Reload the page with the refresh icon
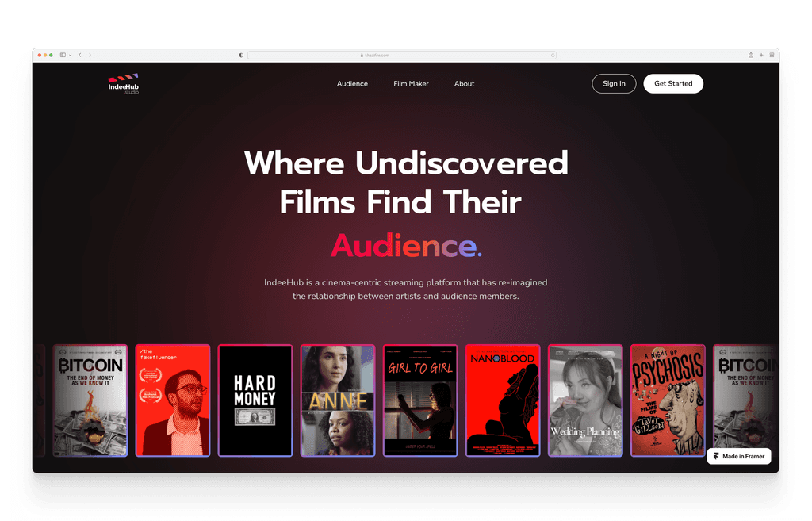812x521 pixels. pyautogui.click(x=553, y=55)
